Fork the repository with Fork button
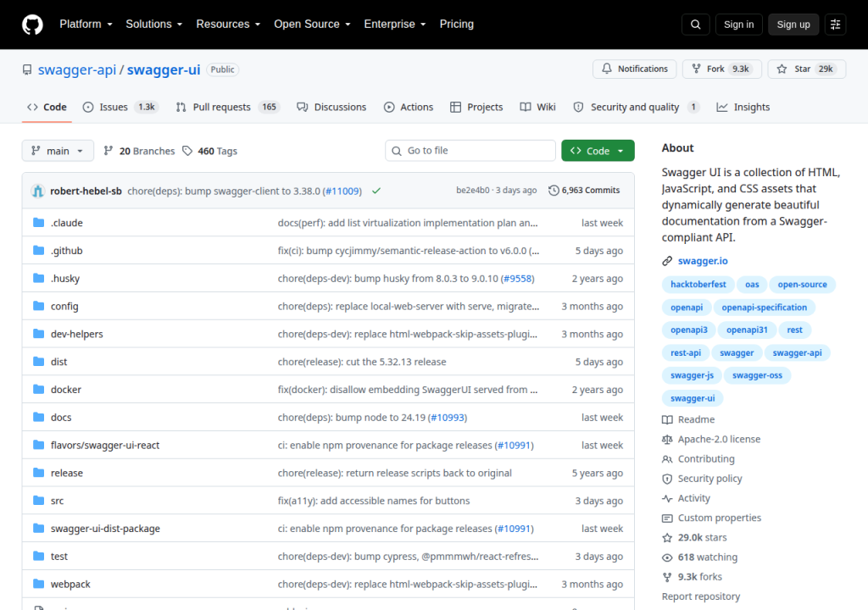This screenshot has width=868, height=610. (722, 69)
